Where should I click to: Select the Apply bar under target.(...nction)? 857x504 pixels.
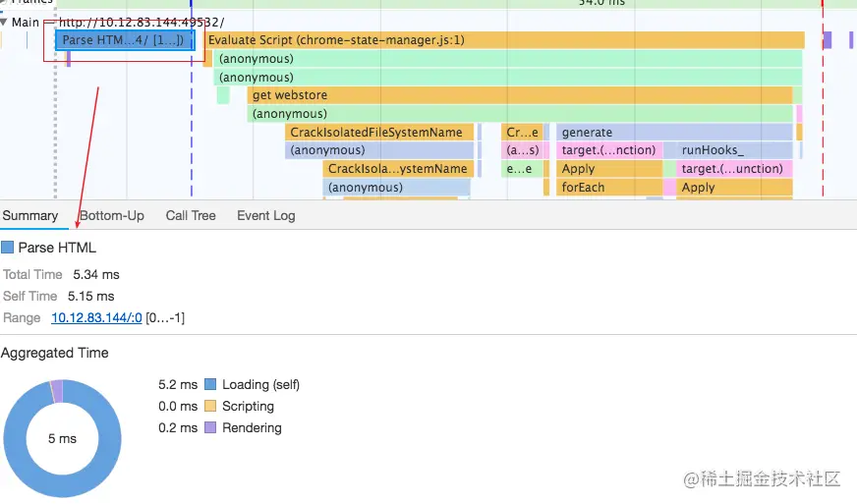[x=609, y=169]
